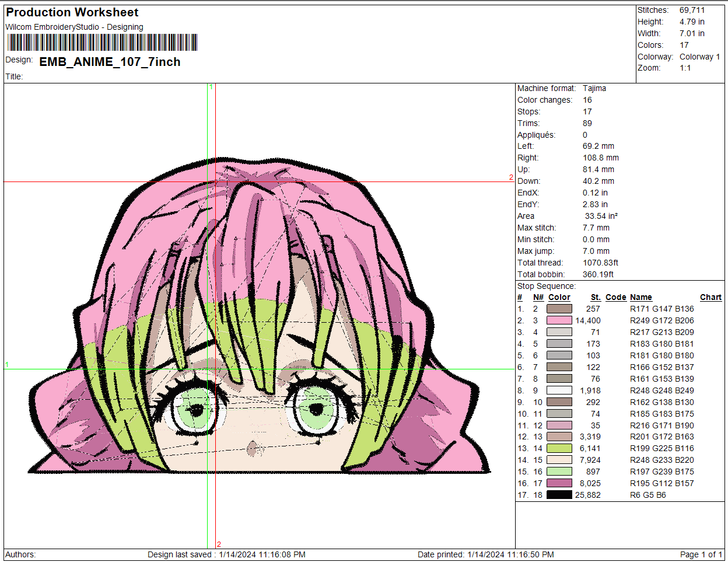Click the St. column header
728x562 pixels.
pyautogui.click(x=595, y=297)
